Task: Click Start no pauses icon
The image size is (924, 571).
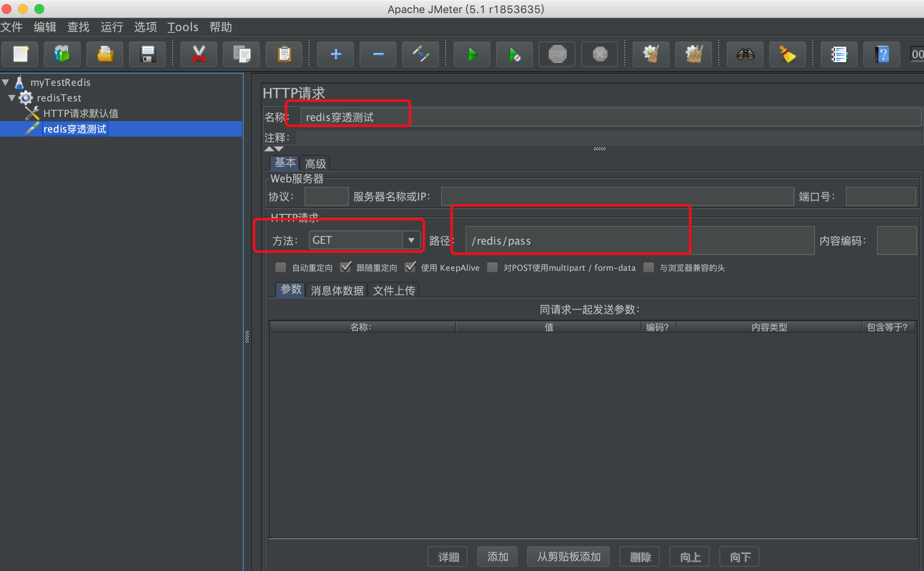Action: 514,54
